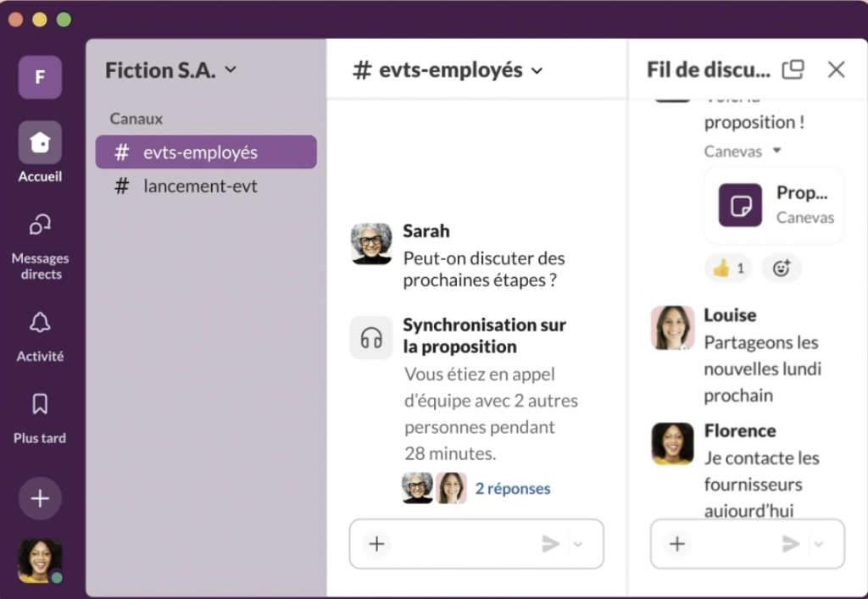Collapse the Canevas attachment arrow
The height and width of the screenshot is (599, 868).
tap(776, 152)
